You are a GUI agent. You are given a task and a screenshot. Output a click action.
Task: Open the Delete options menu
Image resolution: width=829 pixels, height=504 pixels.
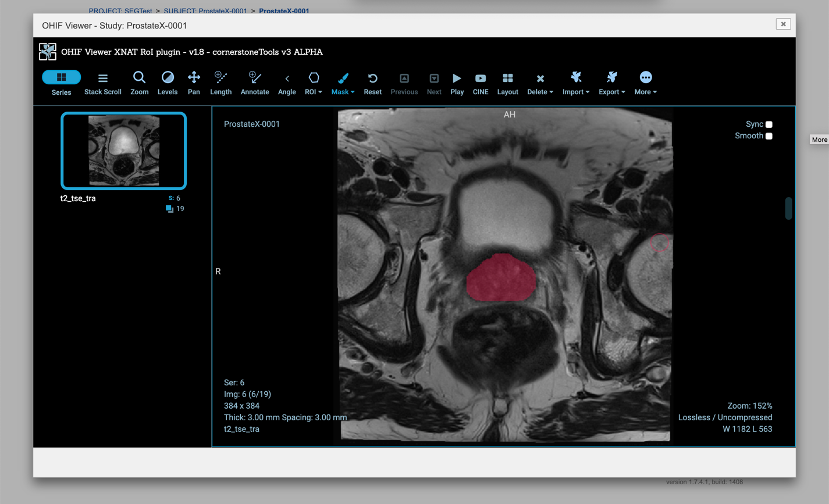540,82
